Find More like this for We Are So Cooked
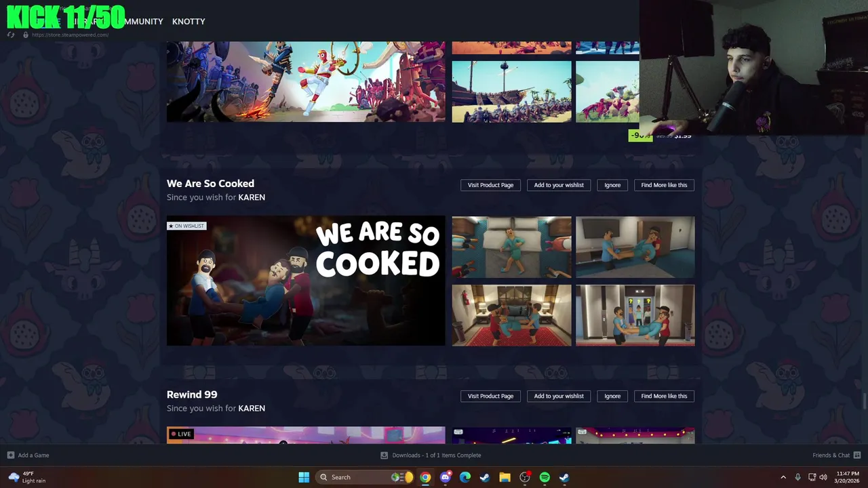868x488 pixels. click(x=664, y=185)
